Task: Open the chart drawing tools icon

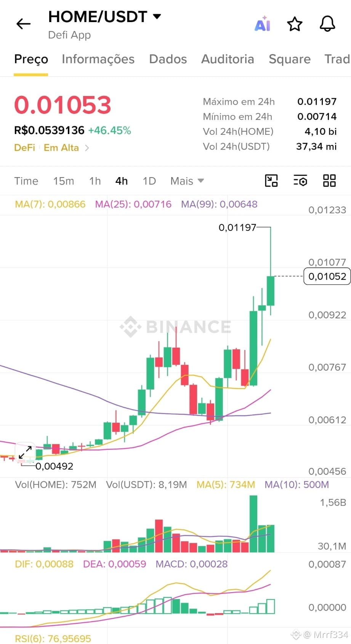Action: pos(271,181)
